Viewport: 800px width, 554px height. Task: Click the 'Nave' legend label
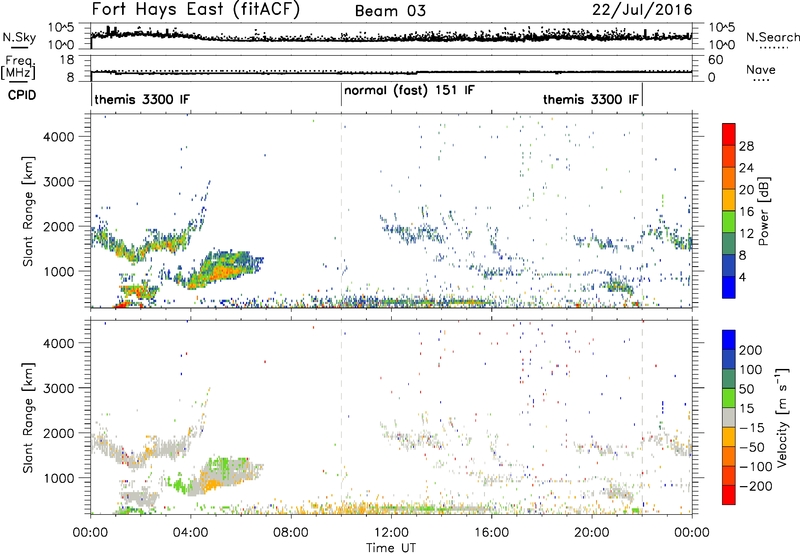tap(761, 69)
